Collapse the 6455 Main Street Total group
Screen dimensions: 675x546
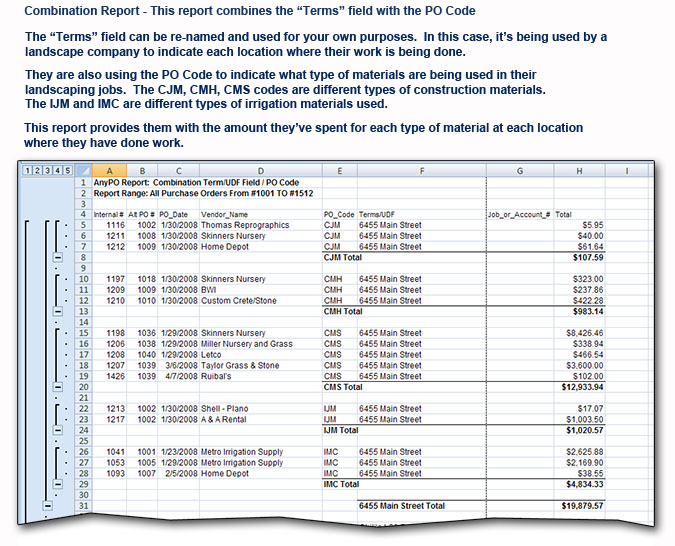point(47,506)
